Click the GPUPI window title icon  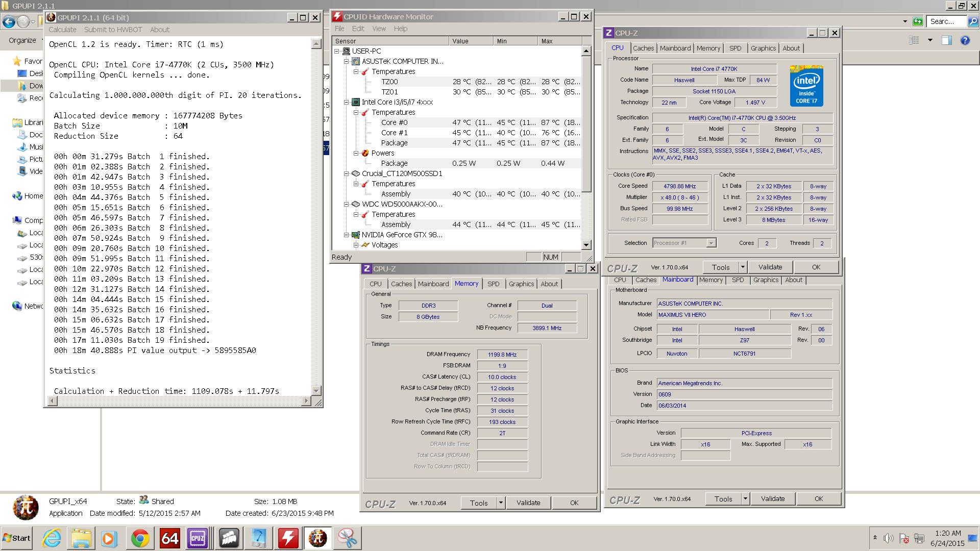51,17
